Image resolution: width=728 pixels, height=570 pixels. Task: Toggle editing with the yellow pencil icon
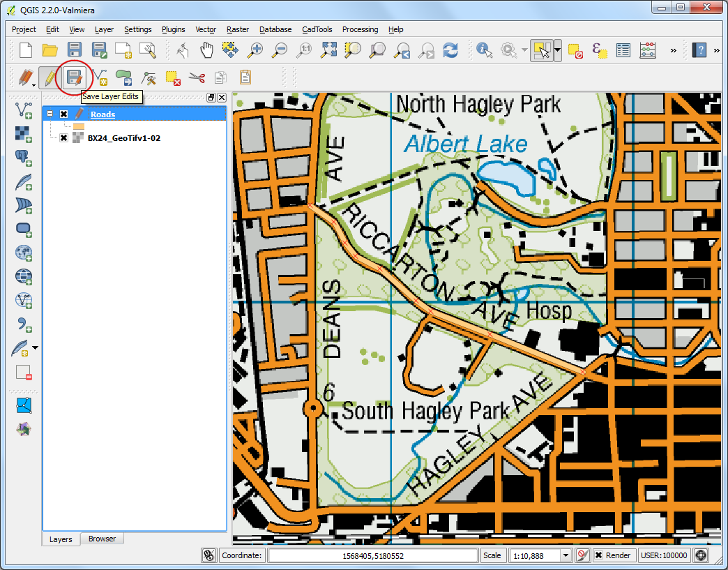click(x=49, y=77)
